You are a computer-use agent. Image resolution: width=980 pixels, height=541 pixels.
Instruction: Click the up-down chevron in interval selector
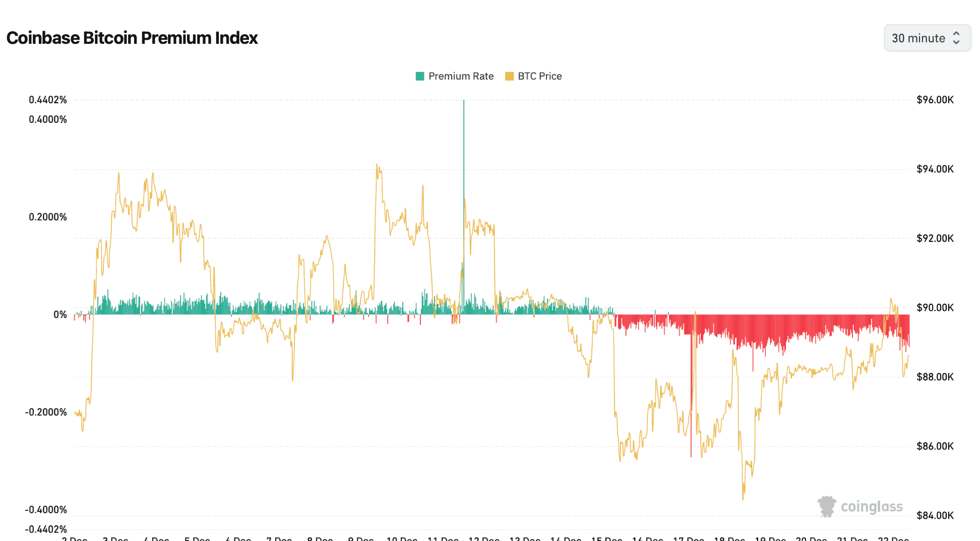tap(956, 38)
